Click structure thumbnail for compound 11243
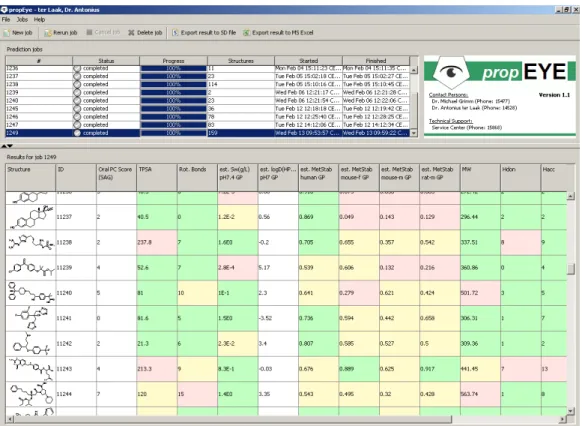The width and height of the screenshot is (582, 426). pos(31,369)
